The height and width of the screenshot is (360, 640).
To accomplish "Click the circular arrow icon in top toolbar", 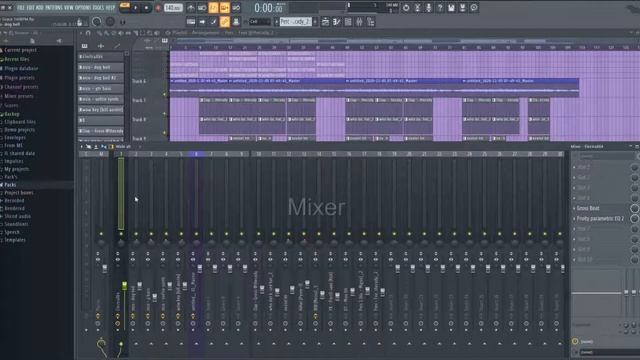I will (x=406, y=8).
